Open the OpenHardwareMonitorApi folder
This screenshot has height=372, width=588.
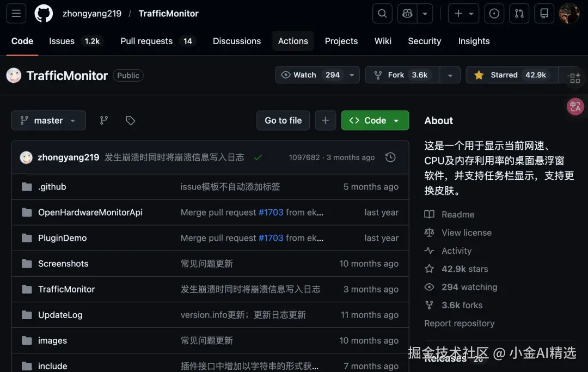tap(90, 212)
